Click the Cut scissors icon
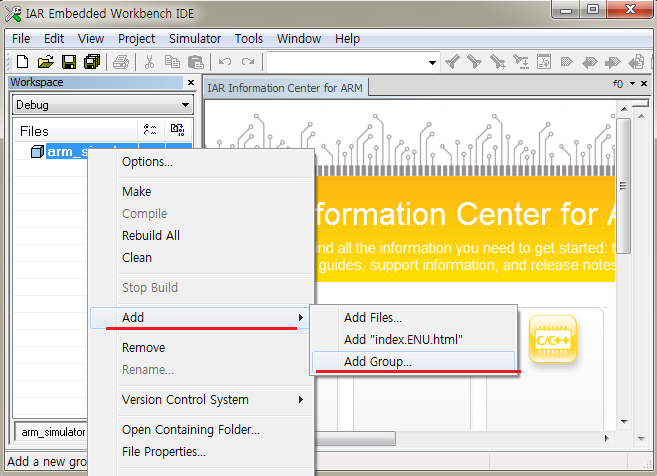The image size is (657, 476). pyautogui.click(x=149, y=62)
